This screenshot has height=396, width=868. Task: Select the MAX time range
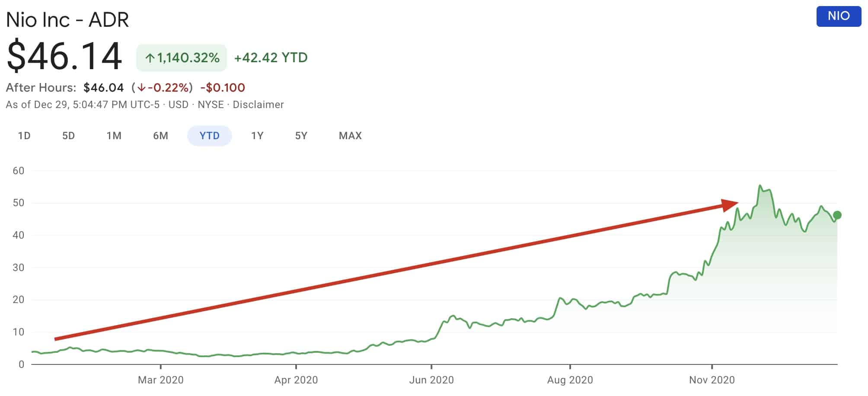[350, 136]
